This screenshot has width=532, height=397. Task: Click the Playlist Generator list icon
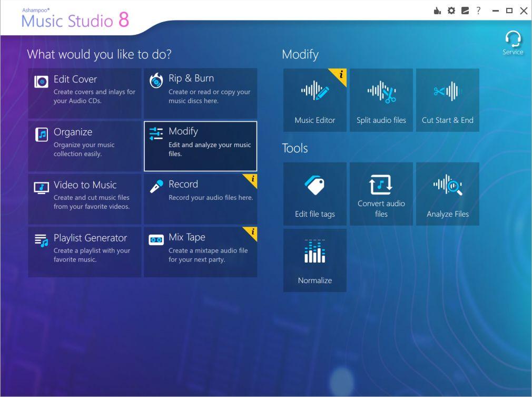point(41,240)
